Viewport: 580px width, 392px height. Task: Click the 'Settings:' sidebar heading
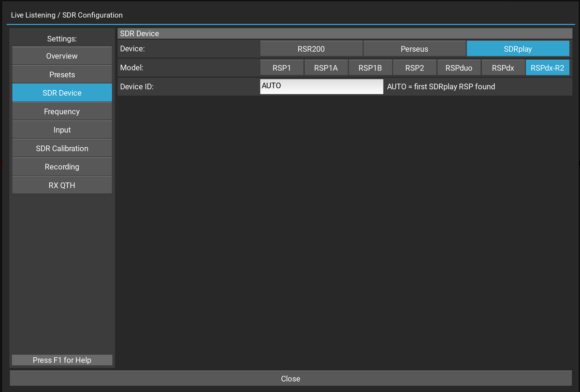[x=62, y=39]
